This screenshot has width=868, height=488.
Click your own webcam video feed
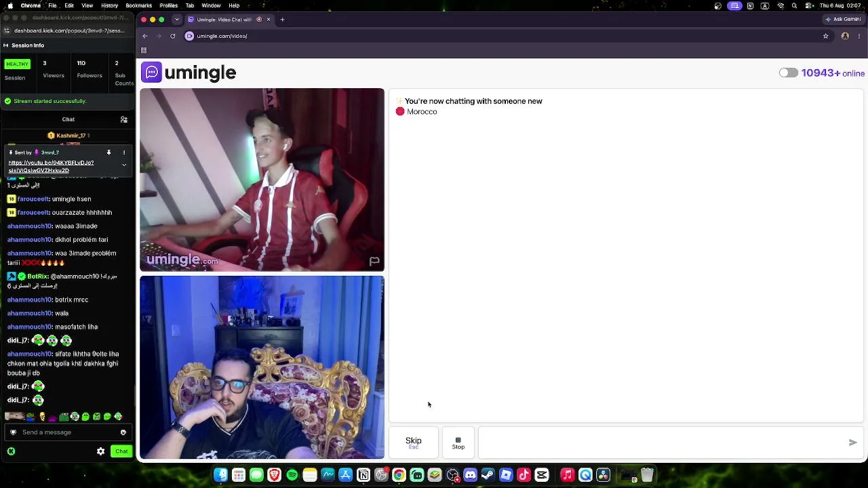tap(262, 367)
